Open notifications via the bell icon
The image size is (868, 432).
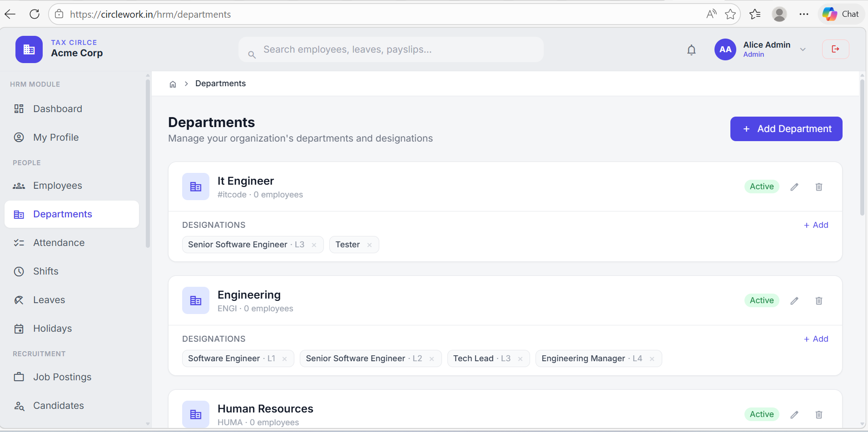(x=691, y=49)
